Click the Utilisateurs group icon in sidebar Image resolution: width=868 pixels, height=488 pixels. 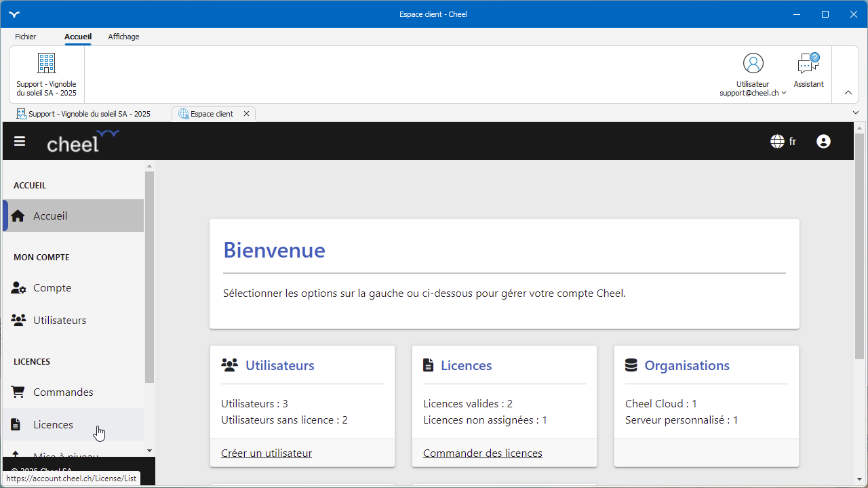click(18, 320)
